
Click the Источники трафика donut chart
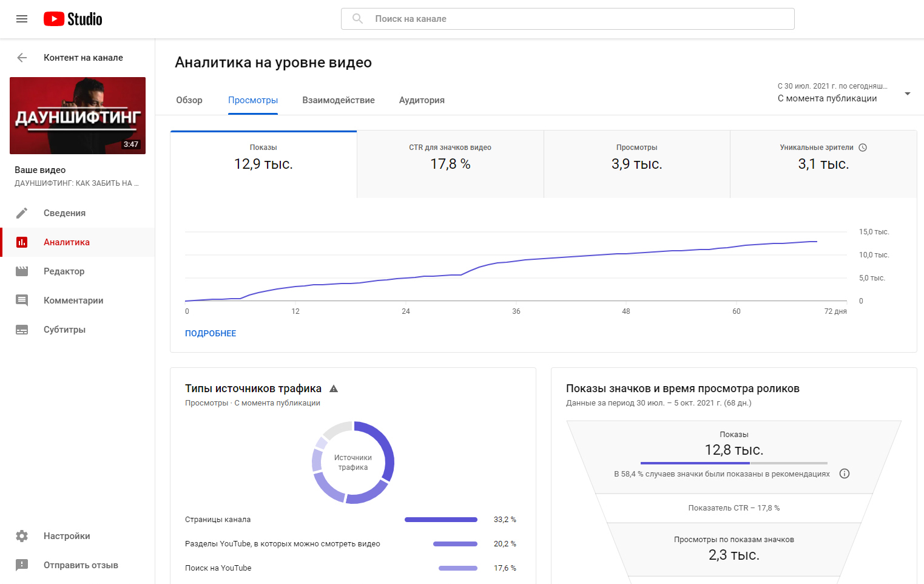click(x=353, y=463)
